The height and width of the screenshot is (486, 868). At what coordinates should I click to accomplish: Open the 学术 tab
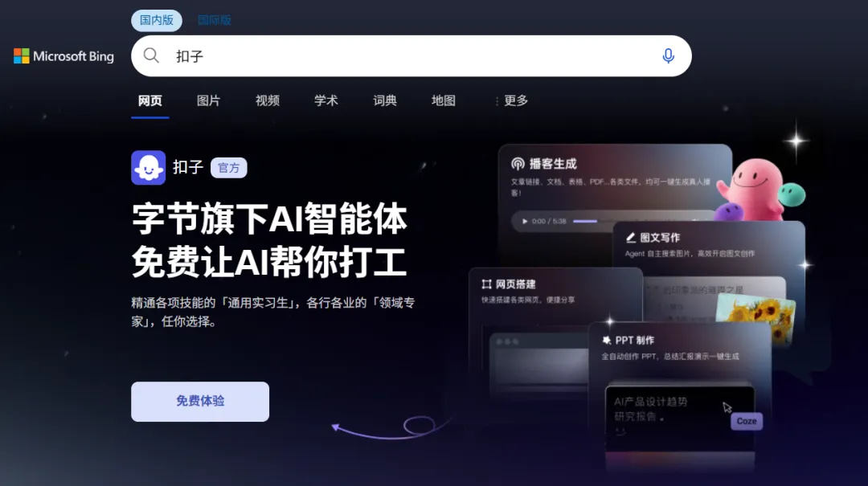326,100
